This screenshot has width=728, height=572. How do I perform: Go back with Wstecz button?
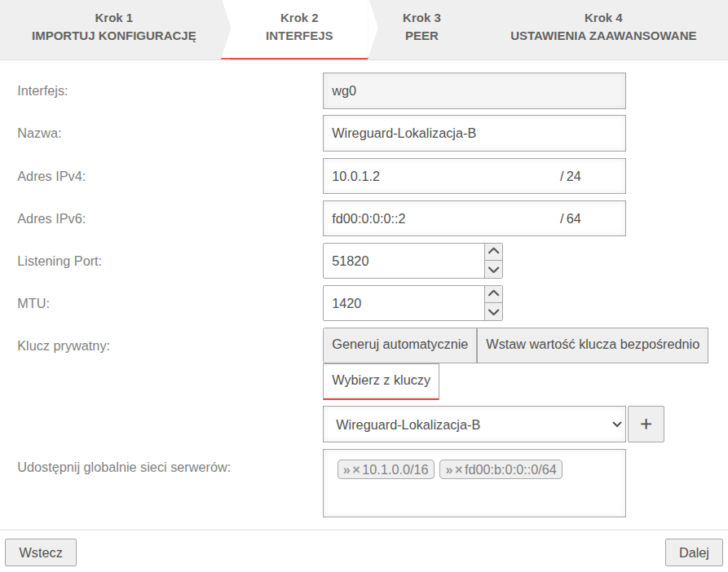41,552
